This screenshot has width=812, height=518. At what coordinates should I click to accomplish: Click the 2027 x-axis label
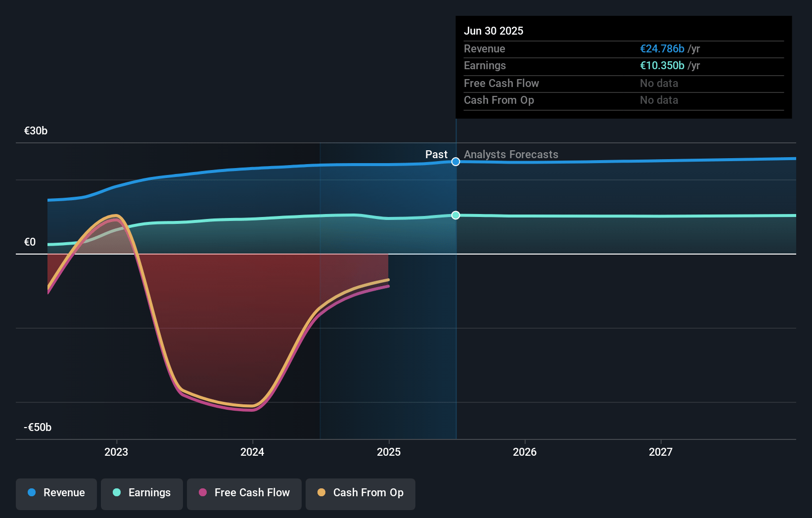pos(661,452)
